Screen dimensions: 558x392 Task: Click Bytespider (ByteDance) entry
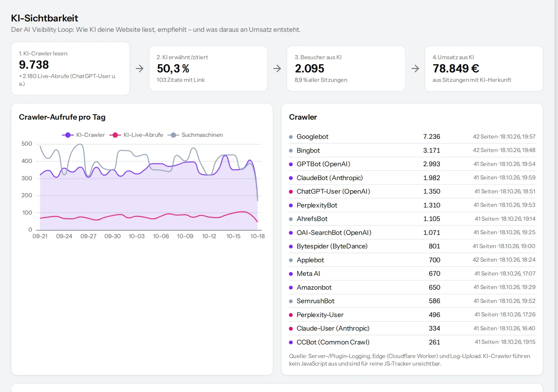pos(412,246)
